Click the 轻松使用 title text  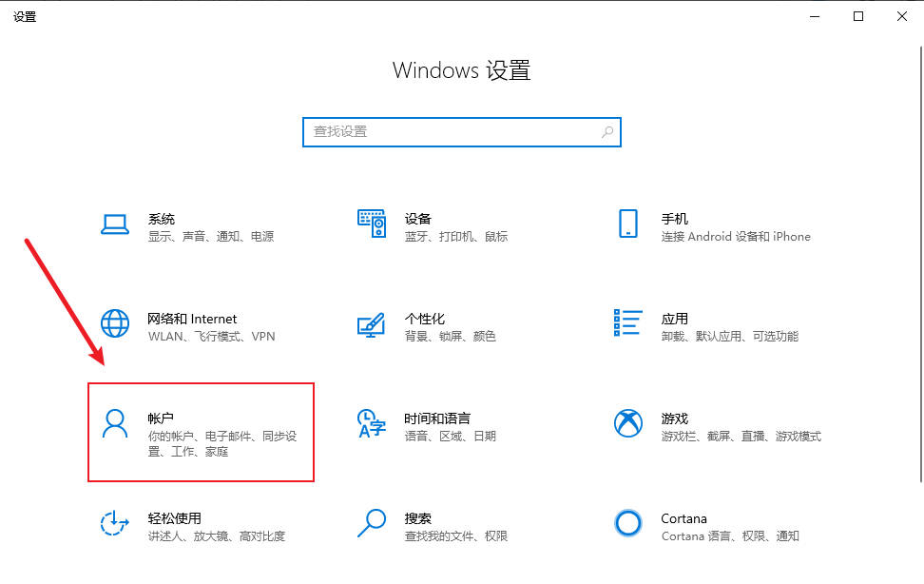coord(174,518)
